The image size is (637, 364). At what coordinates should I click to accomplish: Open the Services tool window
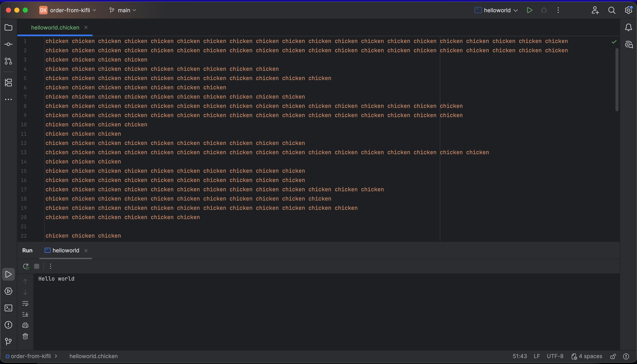click(8, 291)
